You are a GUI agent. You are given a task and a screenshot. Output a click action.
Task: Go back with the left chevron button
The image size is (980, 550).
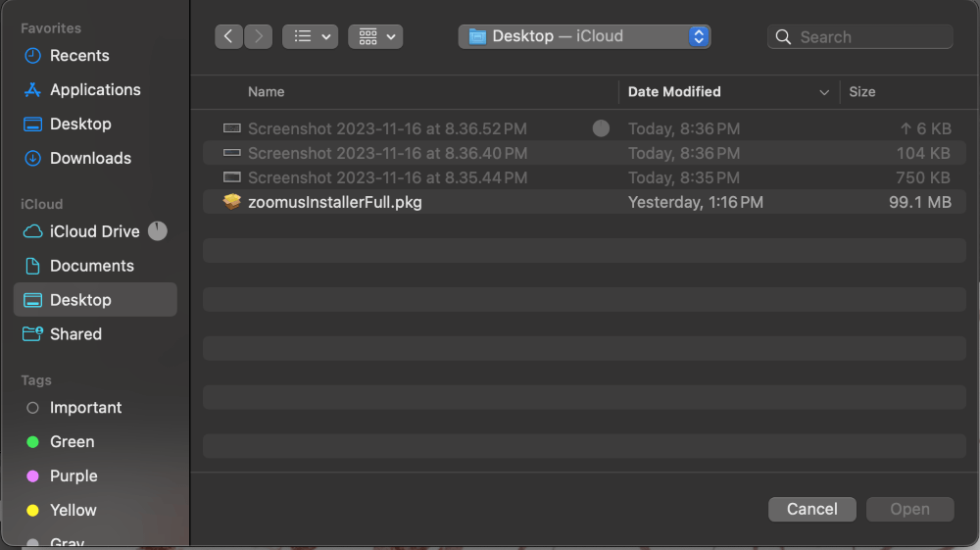[x=228, y=36]
